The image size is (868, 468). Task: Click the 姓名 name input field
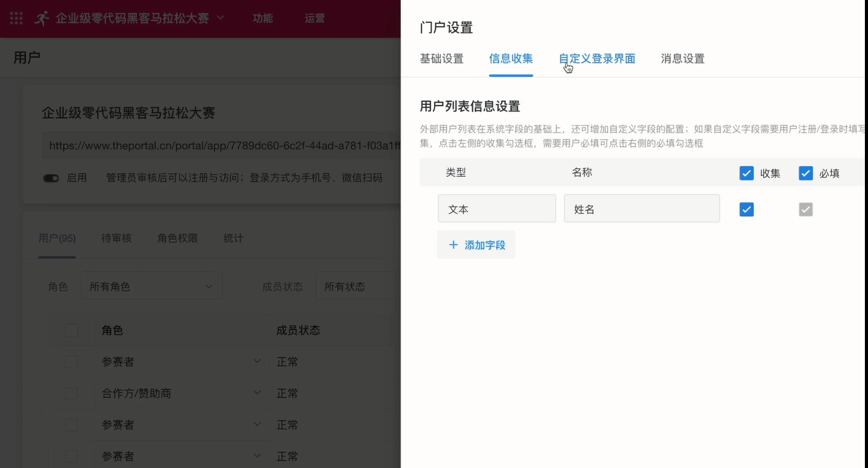(x=641, y=209)
